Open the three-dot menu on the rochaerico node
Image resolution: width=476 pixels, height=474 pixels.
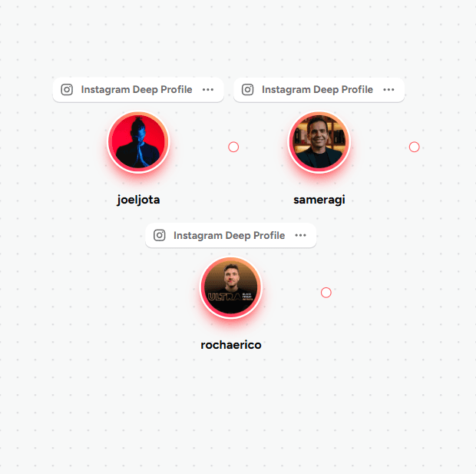pos(300,235)
